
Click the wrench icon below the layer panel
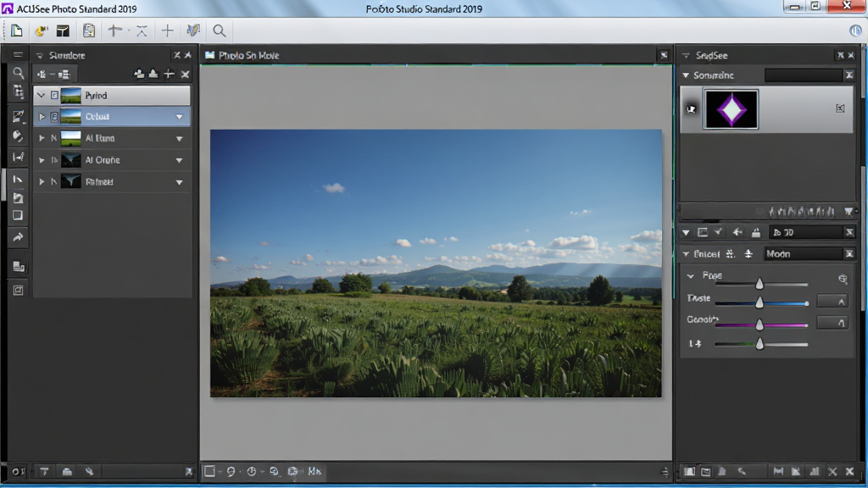[89, 471]
